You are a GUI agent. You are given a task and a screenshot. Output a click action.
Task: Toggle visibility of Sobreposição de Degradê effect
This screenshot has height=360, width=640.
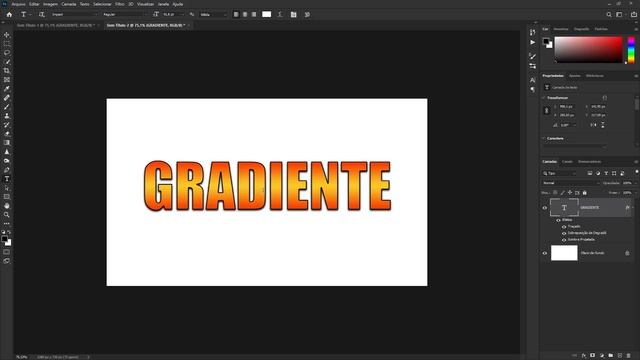click(x=564, y=233)
